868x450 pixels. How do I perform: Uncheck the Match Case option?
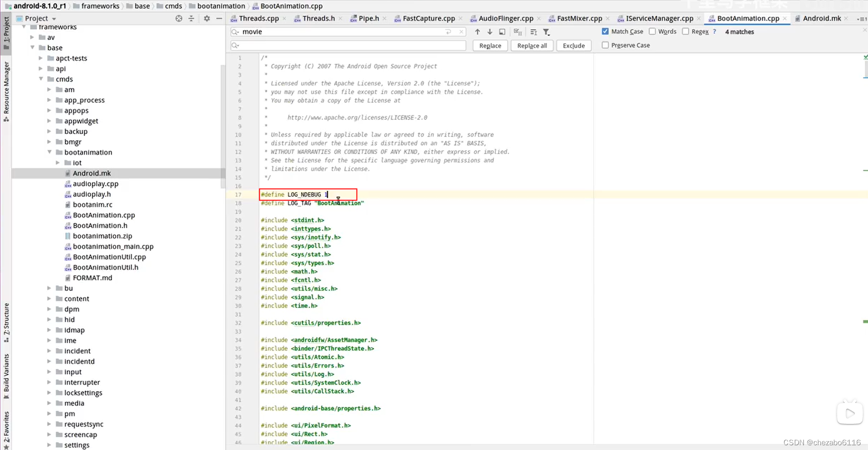(605, 31)
